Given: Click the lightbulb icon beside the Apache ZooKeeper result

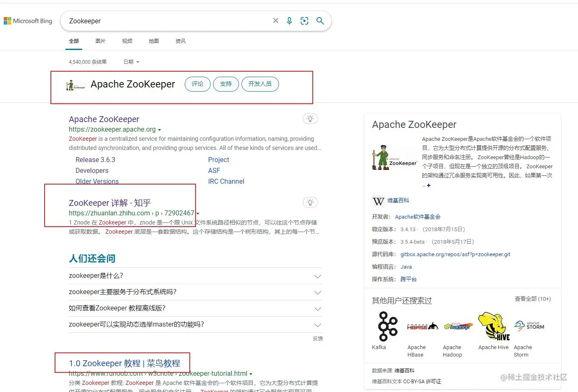Looking at the screenshot, I should pos(310,119).
